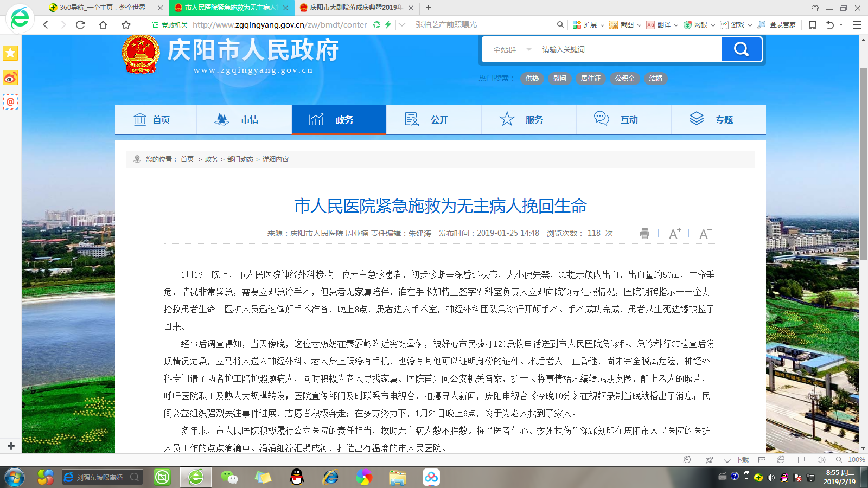The width and height of the screenshot is (868, 488).
Task: Follow the 部门动态 breadcrumb link
Action: click(x=240, y=159)
